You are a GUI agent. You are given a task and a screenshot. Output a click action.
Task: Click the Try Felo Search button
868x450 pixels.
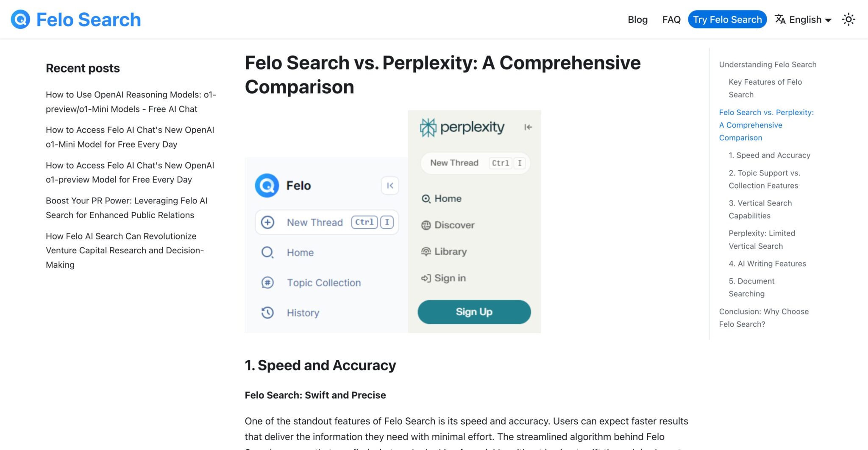pyautogui.click(x=727, y=19)
